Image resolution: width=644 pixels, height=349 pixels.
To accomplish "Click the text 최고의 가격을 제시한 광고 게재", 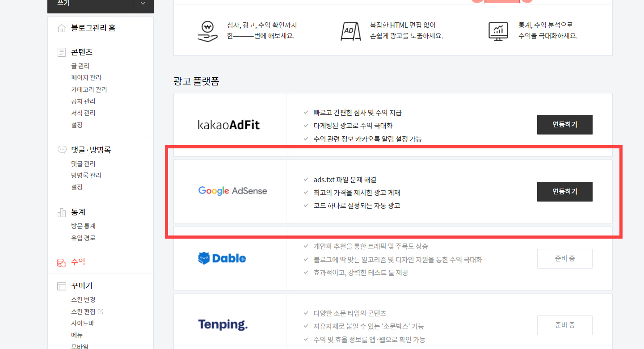I will pyautogui.click(x=357, y=193).
